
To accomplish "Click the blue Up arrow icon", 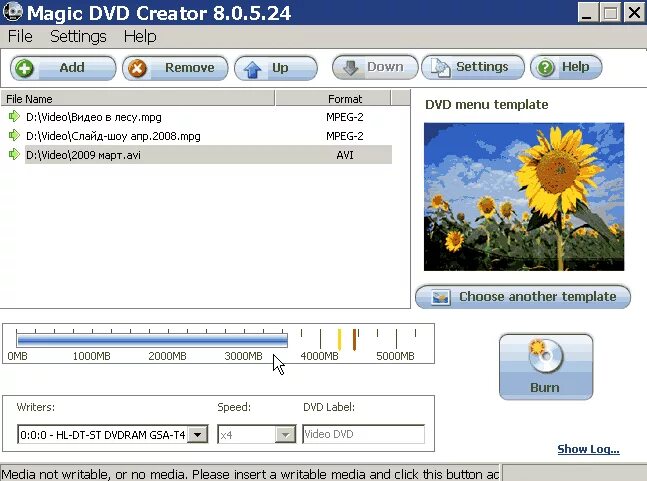I will (252, 69).
